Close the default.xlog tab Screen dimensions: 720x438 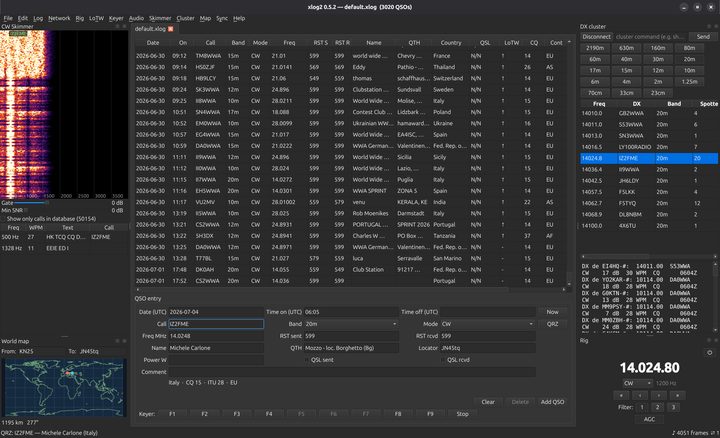(170, 29)
